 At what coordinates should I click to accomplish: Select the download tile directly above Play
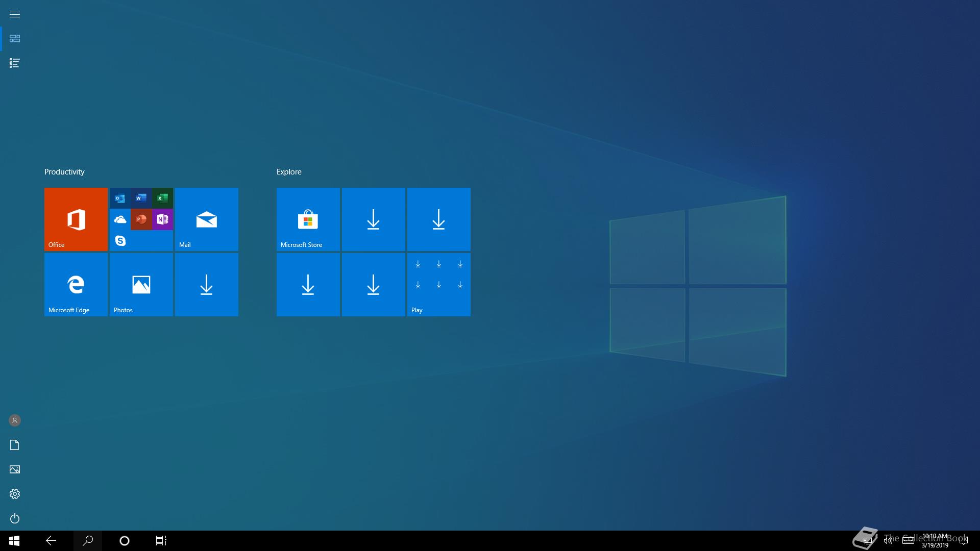pos(439,219)
